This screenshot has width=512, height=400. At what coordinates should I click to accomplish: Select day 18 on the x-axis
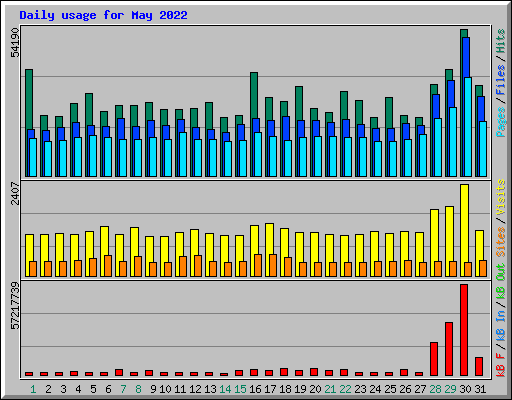(x=285, y=389)
